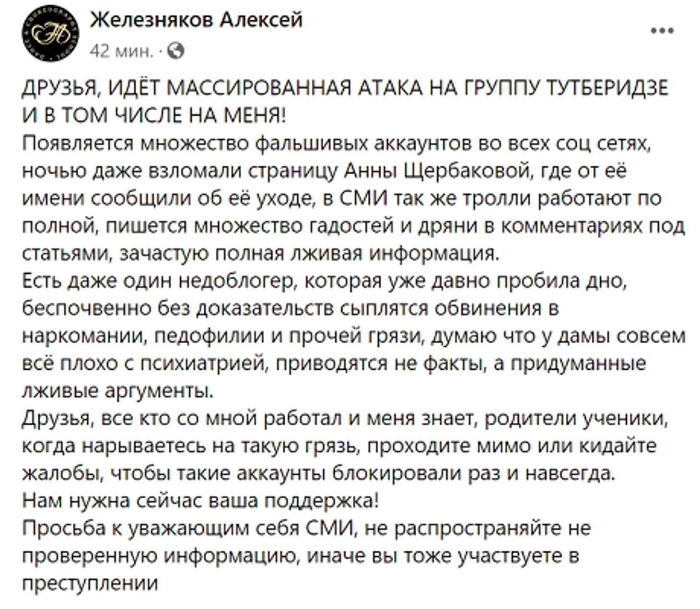Click the line starting "Появляется множество фальшивых"
700x609 pixels.
tap(336, 143)
